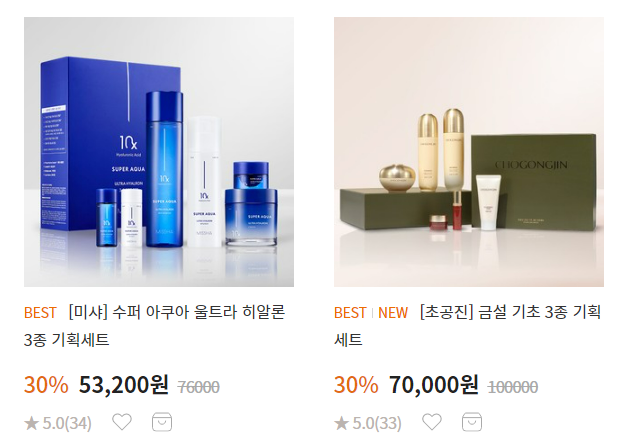Add Missha Super Aqua set to cart
The height and width of the screenshot is (448, 627).
click(162, 422)
